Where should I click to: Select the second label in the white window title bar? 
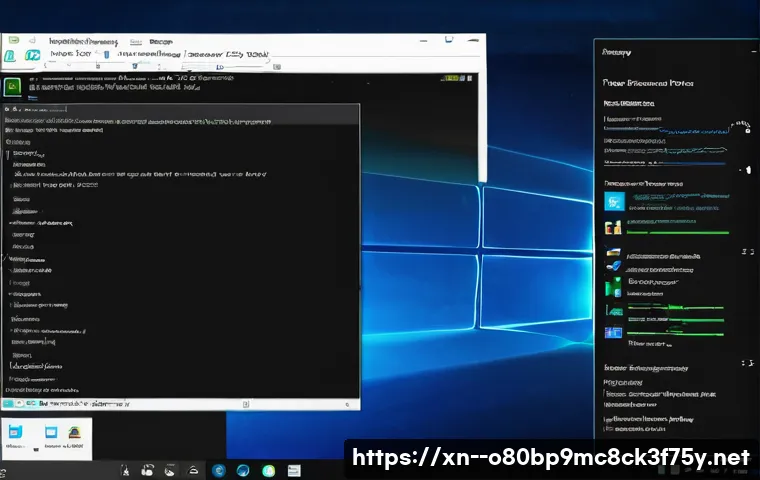(136, 42)
